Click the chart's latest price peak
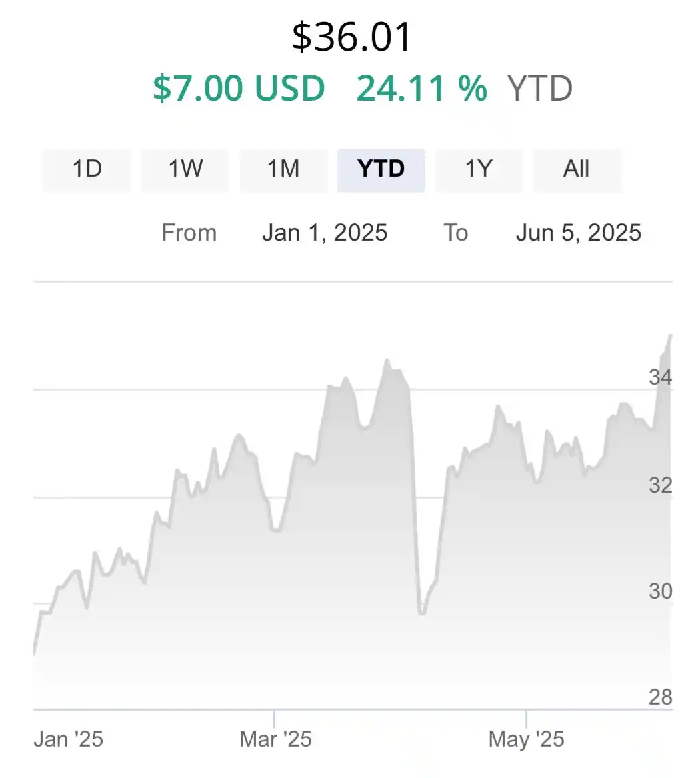This screenshot has height=778, width=700. tap(671, 336)
